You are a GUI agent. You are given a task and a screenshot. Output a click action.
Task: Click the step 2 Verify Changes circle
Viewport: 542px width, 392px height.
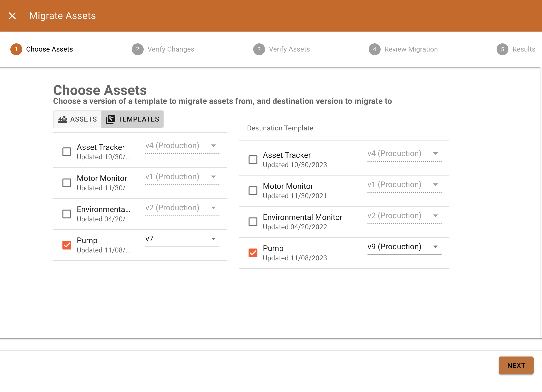[137, 49]
